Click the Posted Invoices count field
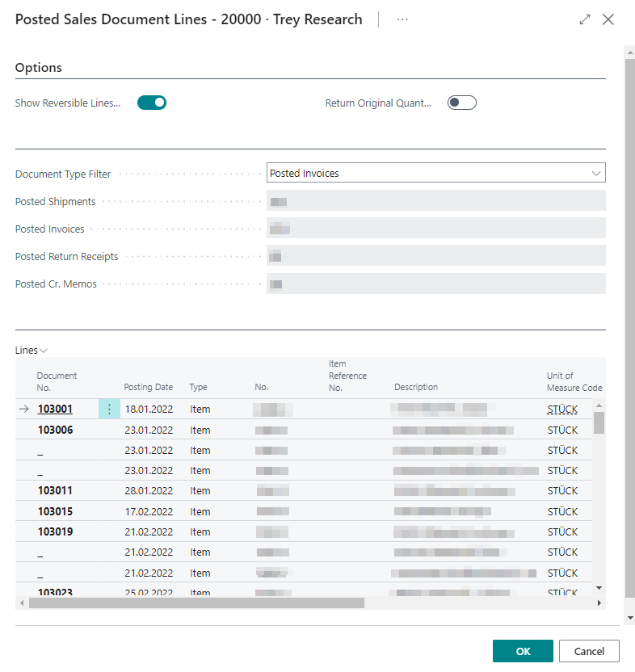 pos(436,229)
